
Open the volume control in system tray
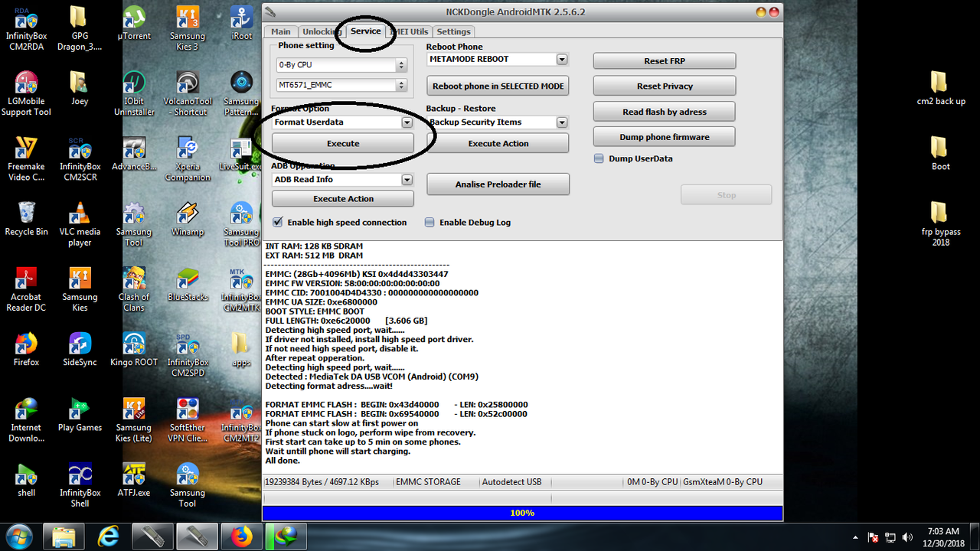(907, 537)
